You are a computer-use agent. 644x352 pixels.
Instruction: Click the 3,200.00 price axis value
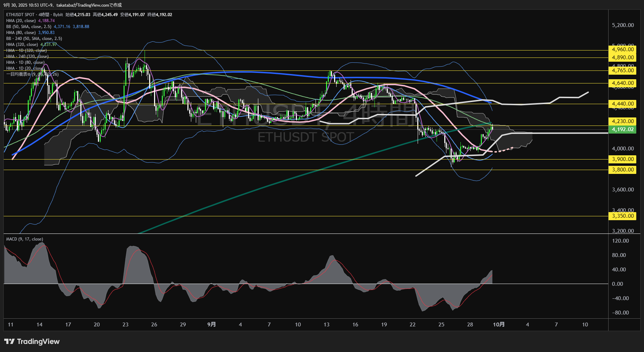pos(623,231)
